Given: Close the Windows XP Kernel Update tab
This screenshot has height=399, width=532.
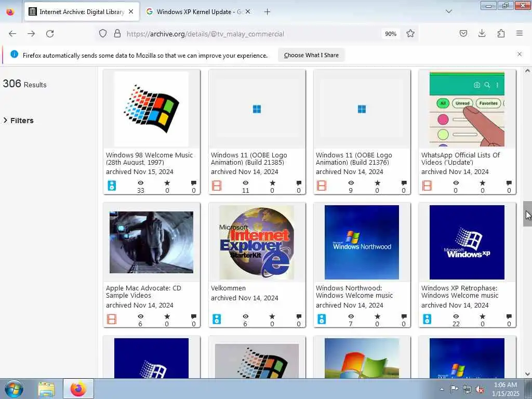Looking at the screenshot, I should (x=248, y=11).
